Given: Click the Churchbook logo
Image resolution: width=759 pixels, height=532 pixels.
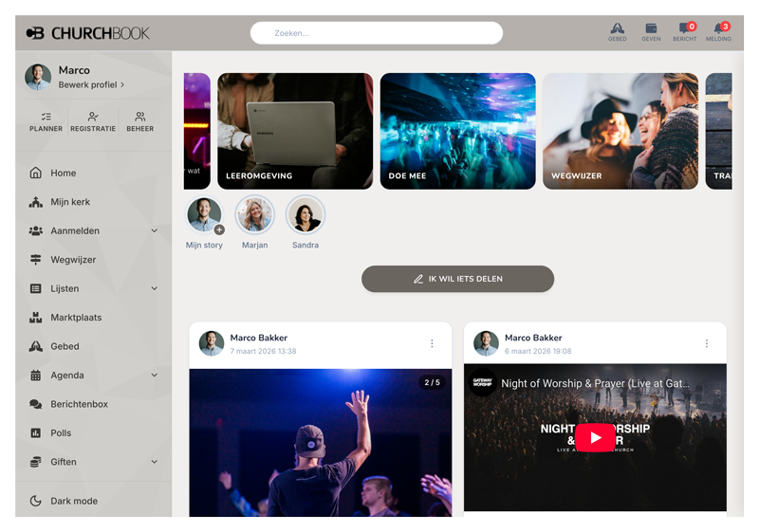Looking at the screenshot, I should (x=87, y=33).
